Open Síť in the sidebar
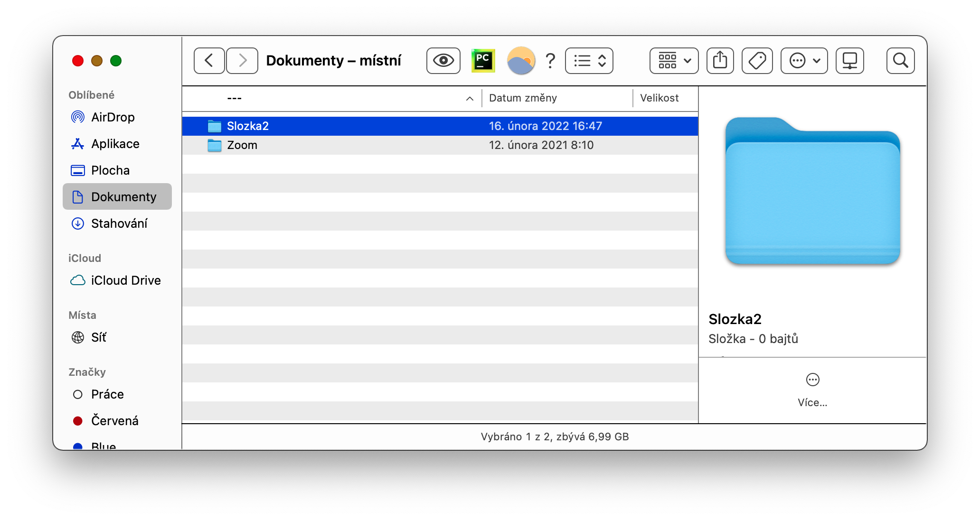Screen dimensions: 980x520 117,337
